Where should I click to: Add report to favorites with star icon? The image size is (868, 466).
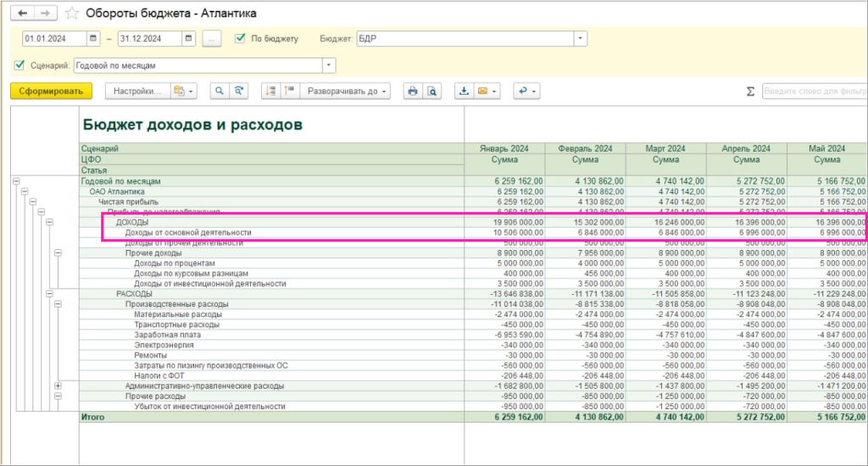click(x=72, y=14)
